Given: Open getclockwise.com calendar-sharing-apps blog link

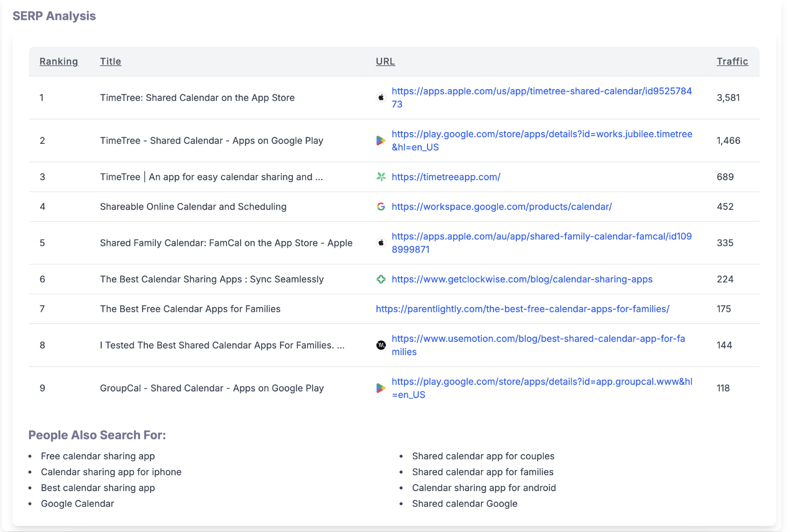Looking at the screenshot, I should pyautogui.click(x=522, y=279).
